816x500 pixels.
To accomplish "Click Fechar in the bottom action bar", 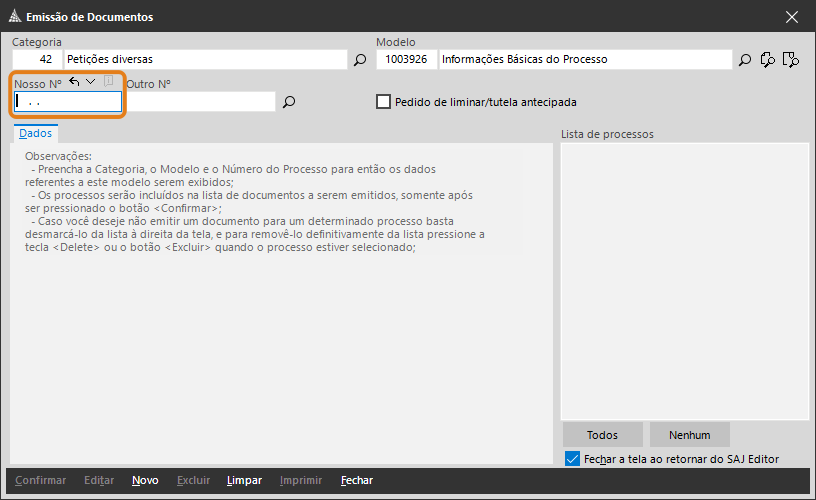I will [x=356, y=480].
